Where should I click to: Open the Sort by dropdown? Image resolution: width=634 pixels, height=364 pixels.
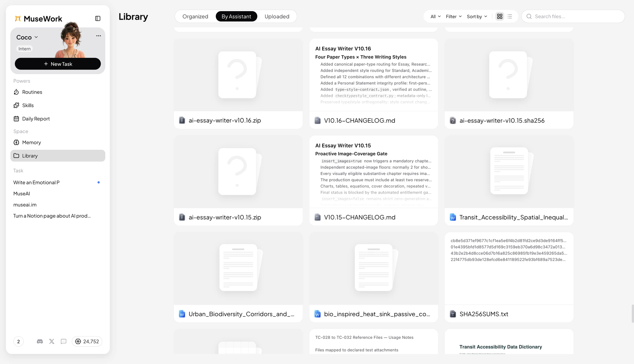click(477, 16)
